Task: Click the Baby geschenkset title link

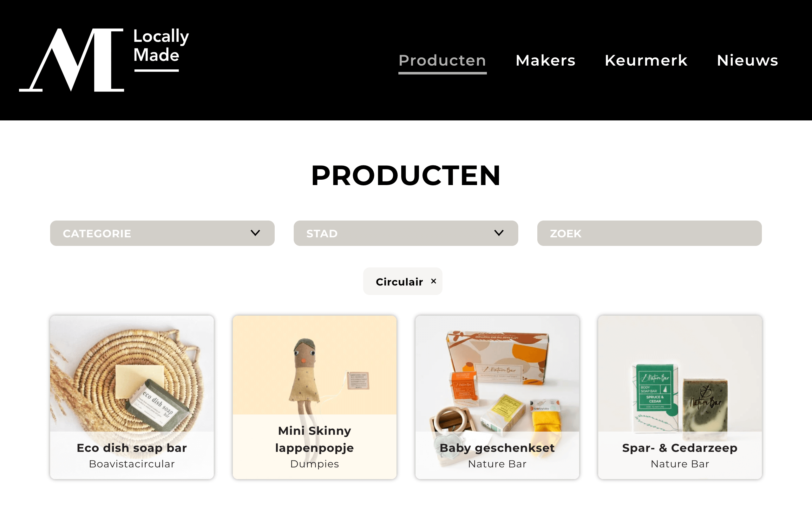Action: click(497, 448)
